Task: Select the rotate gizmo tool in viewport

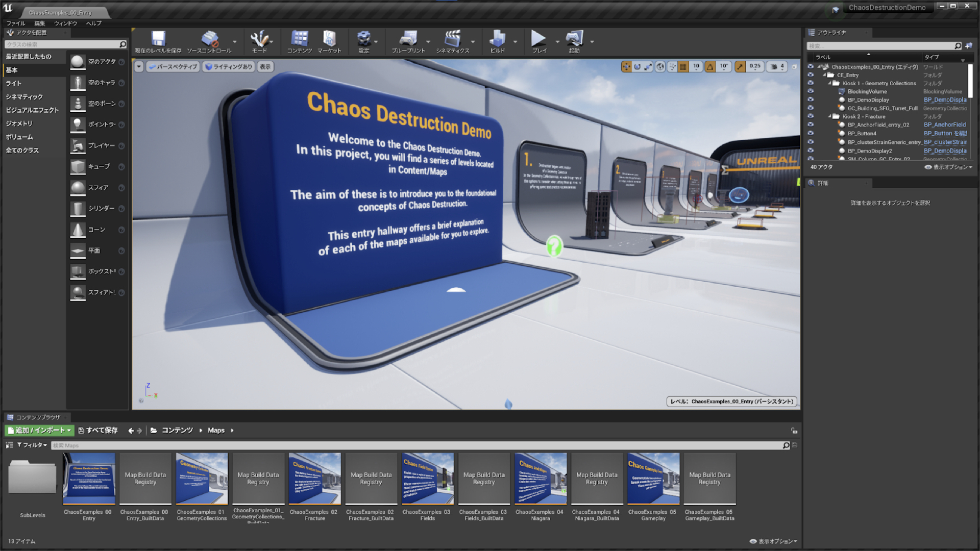Action: pos(637,67)
